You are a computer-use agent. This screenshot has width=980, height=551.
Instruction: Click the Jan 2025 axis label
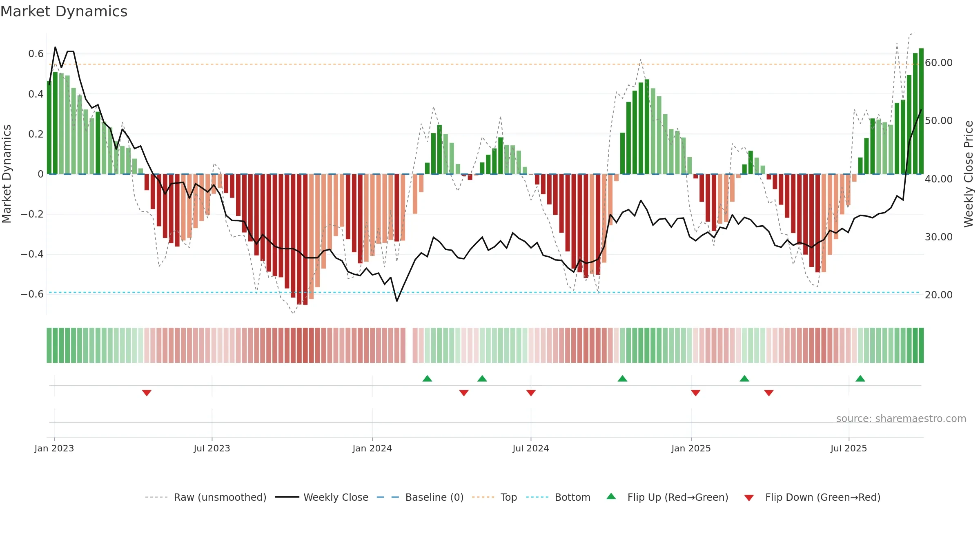click(x=691, y=448)
